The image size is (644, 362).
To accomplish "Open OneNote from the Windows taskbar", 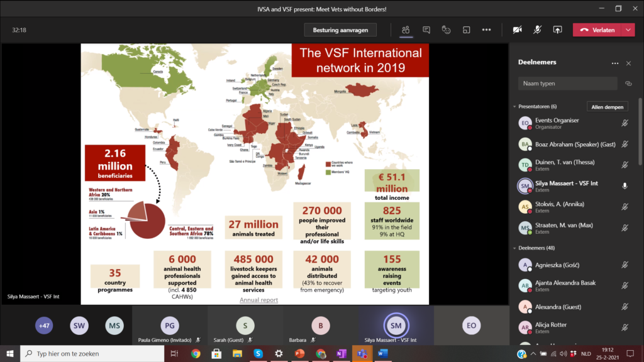I will pos(341,354).
